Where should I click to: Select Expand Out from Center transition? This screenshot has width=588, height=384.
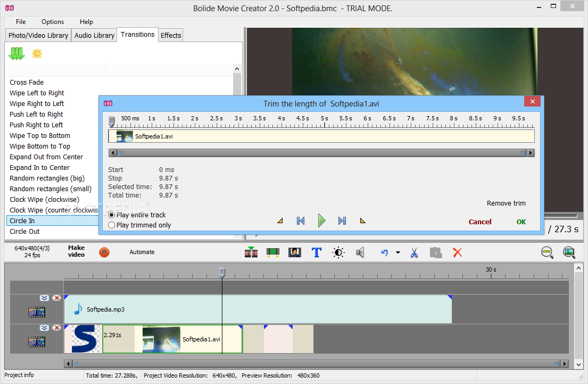coord(46,157)
